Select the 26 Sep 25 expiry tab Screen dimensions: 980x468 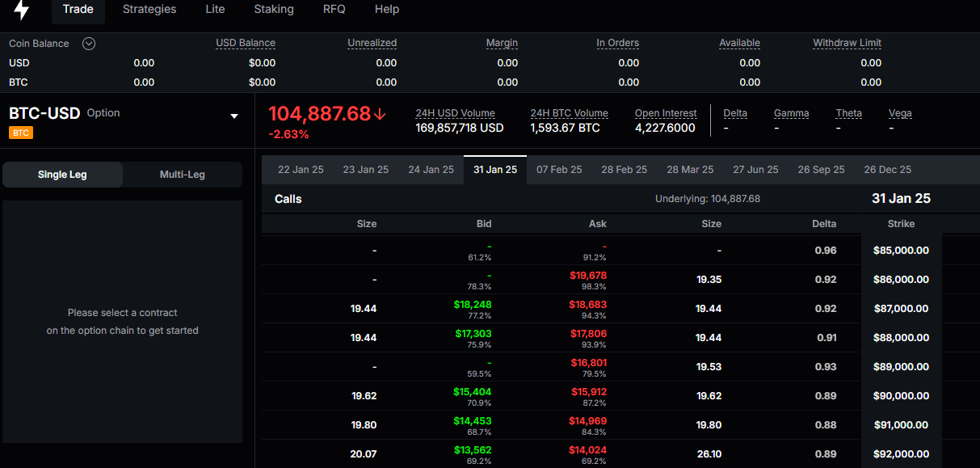822,170
